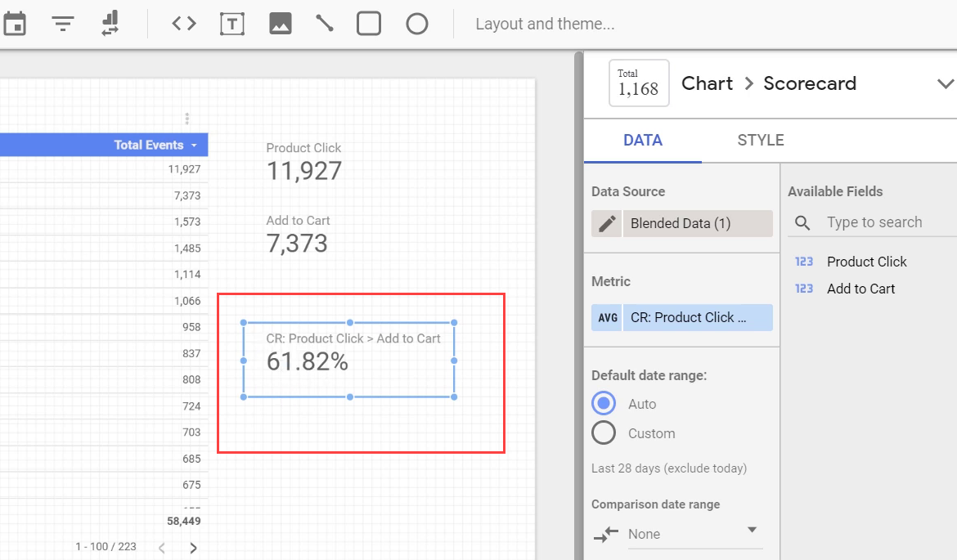Image resolution: width=957 pixels, height=560 pixels.
Task: Switch to the DATA tab
Action: pyautogui.click(x=643, y=141)
